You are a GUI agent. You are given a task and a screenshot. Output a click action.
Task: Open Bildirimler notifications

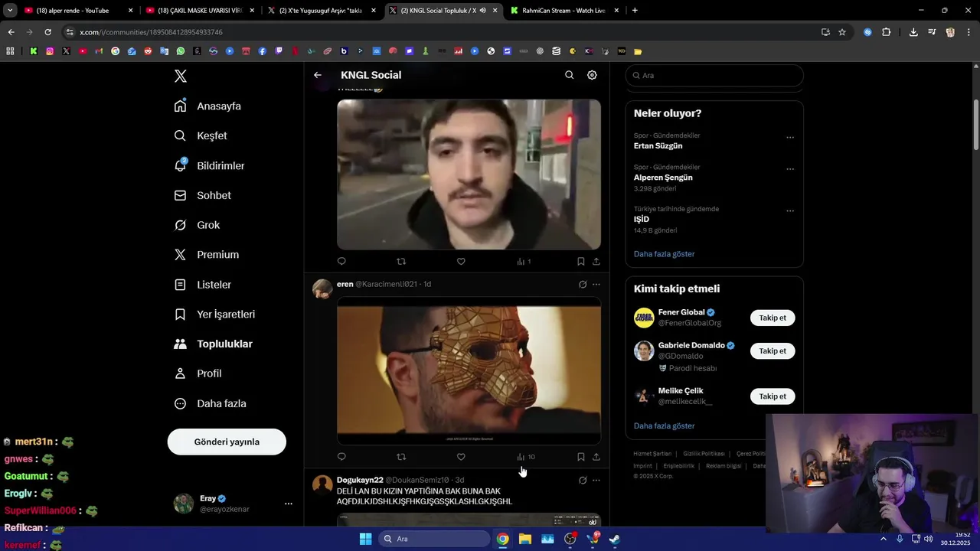(x=210, y=165)
